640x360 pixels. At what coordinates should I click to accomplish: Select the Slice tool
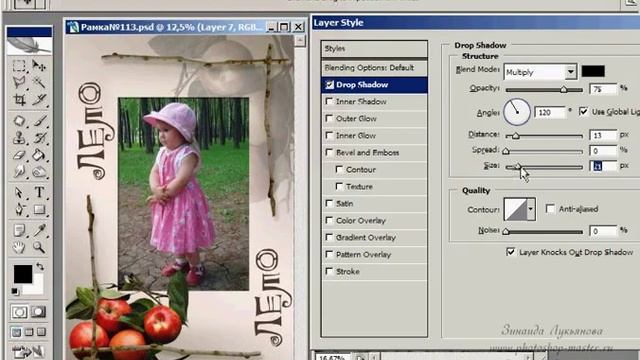[x=39, y=99]
